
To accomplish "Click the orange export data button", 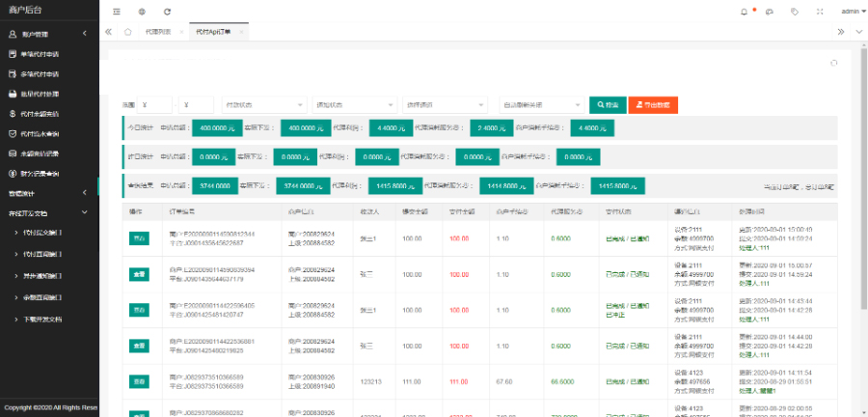I will (x=655, y=104).
